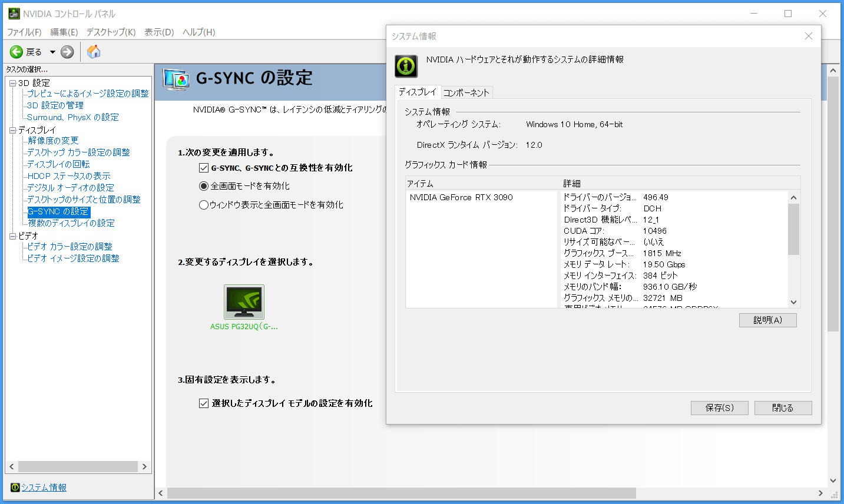
Task: Click the NVIDIA Control Panel title bar icon
Action: coord(14,14)
